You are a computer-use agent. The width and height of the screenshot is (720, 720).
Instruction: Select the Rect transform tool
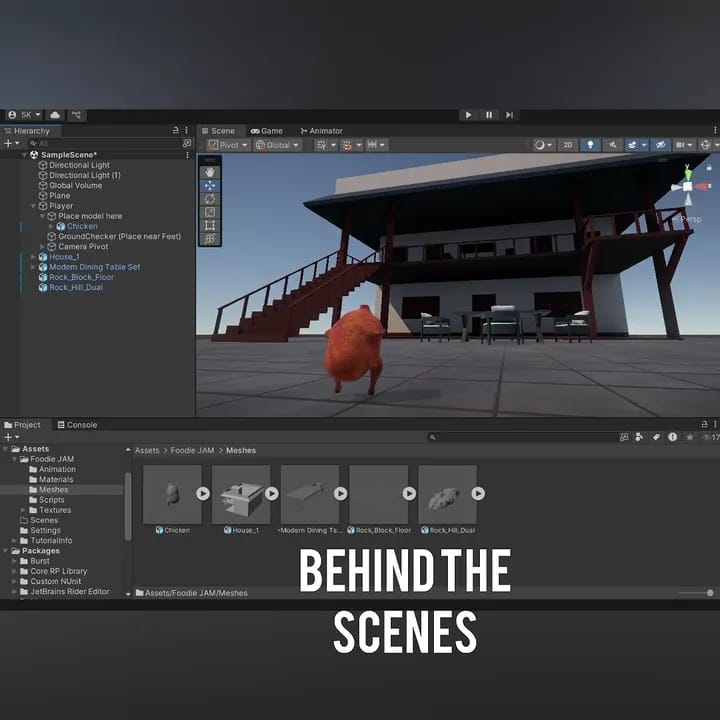coord(210,225)
